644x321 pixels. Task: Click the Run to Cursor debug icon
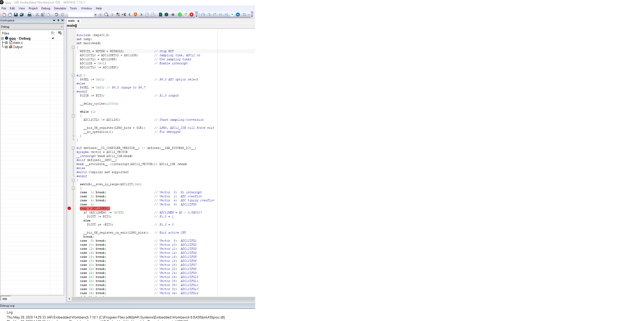[x=226, y=15]
